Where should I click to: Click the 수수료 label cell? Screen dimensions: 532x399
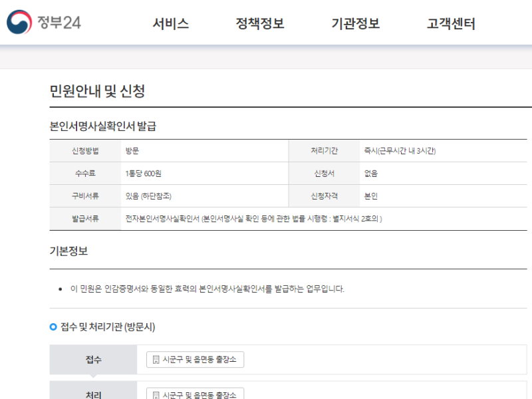(85, 174)
